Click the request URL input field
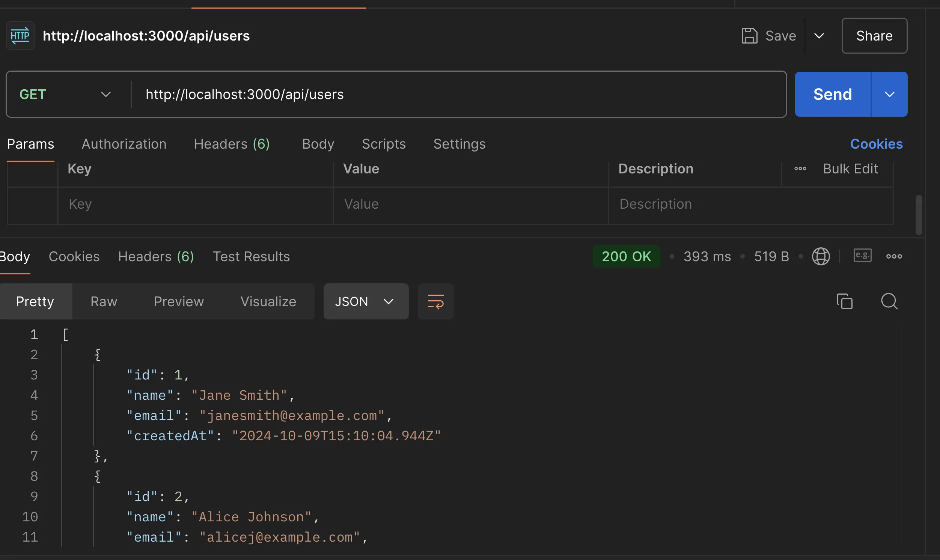This screenshot has height=560, width=940. (458, 94)
